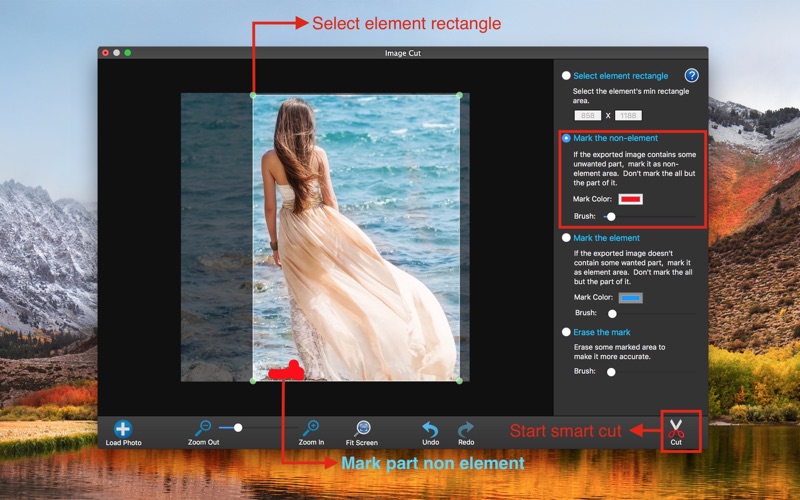Click the 'Image Cut' window title text
This screenshot has height=500, width=800.
click(403, 53)
